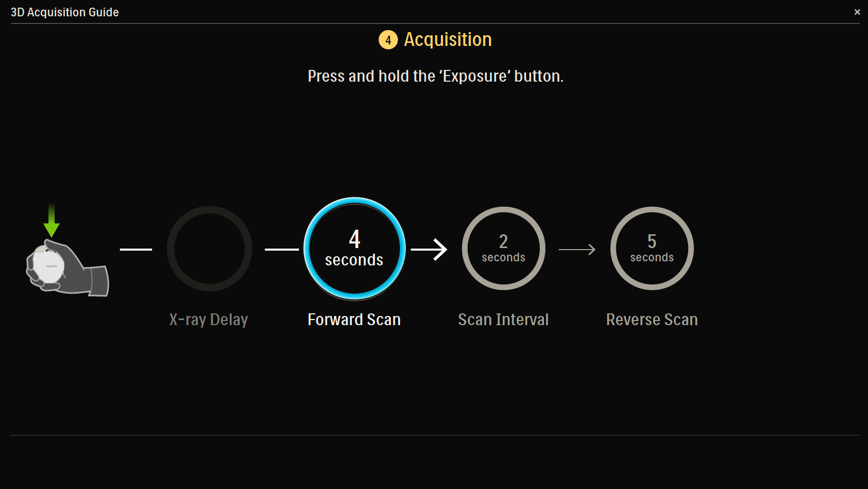Click the Forward Scan label
This screenshot has height=489, width=868.
[x=354, y=320]
